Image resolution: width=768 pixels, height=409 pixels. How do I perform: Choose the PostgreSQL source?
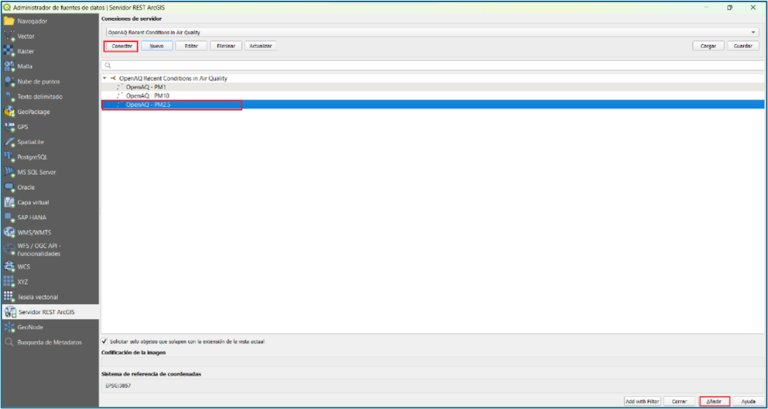pos(32,157)
